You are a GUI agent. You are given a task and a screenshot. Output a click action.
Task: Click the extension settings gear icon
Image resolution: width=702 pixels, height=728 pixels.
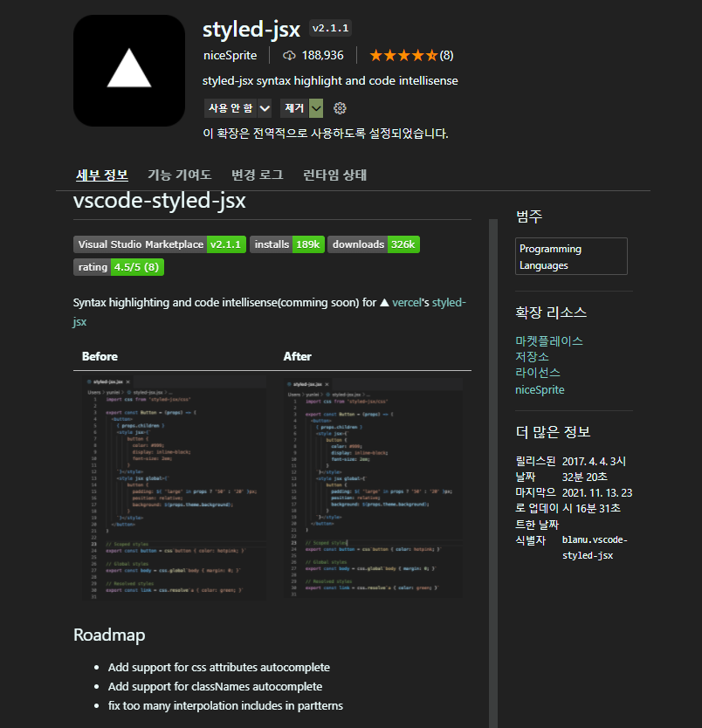340,108
